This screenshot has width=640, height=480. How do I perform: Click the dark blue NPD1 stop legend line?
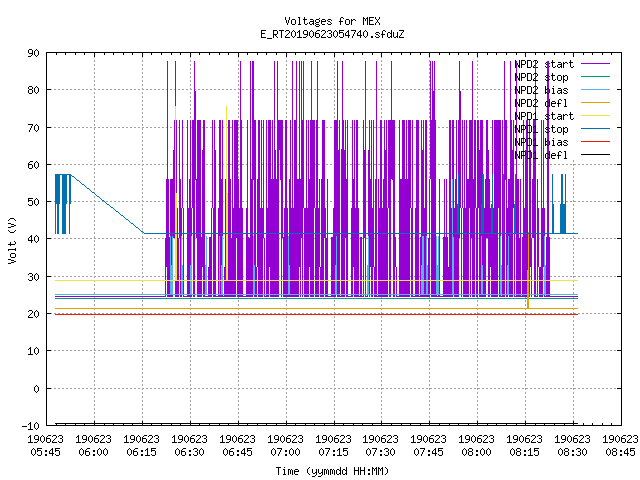coord(595,129)
